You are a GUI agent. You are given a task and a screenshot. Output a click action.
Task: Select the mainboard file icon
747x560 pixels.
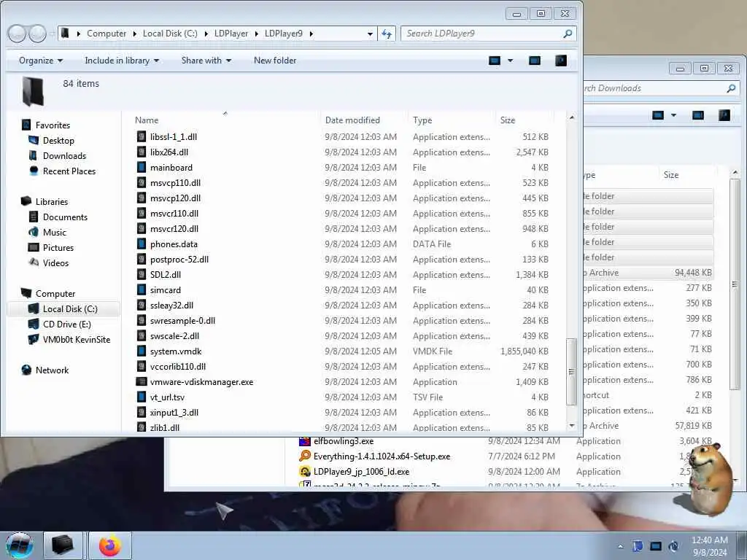(142, 167)
